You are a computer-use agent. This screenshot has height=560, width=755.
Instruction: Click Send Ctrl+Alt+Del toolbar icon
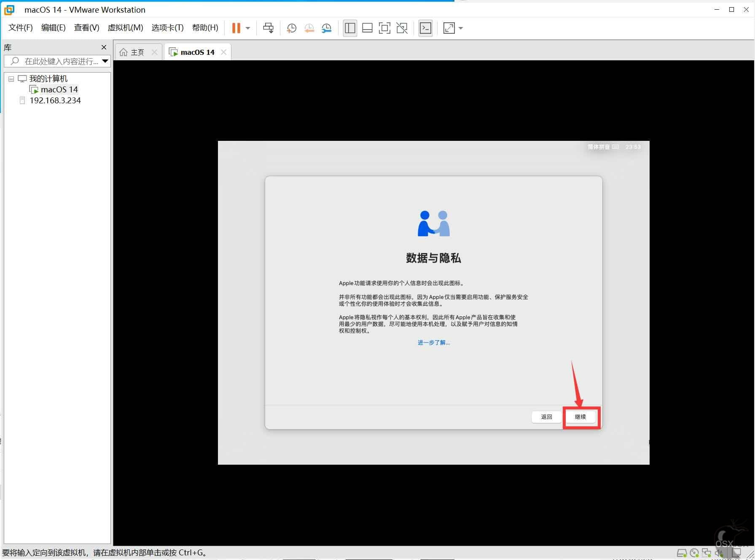point(268,28)
